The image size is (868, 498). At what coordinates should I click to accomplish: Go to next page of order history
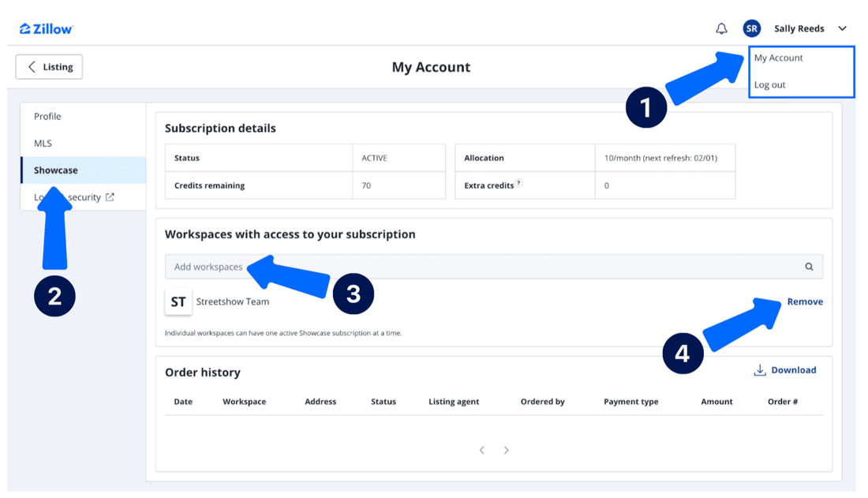[x=506, y=450]
